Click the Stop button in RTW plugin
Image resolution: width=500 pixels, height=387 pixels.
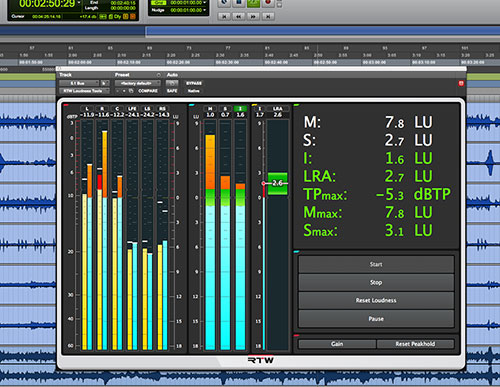pos(376,282)
